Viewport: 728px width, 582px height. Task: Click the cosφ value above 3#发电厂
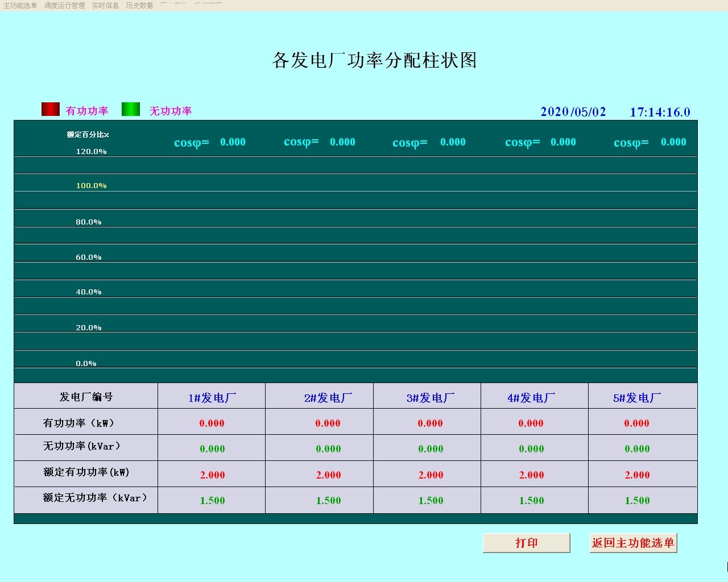453,142
